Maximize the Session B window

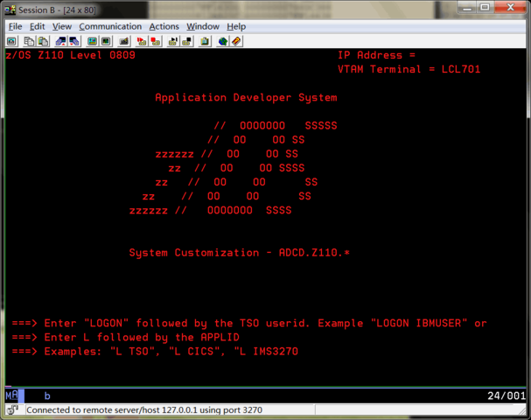(x=485, y=8)
